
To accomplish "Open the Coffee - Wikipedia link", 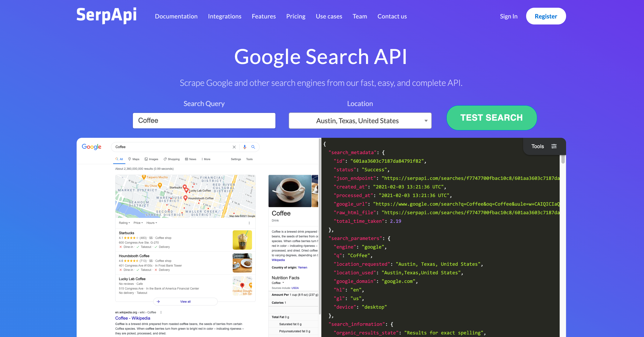I will tap(132, 318).
